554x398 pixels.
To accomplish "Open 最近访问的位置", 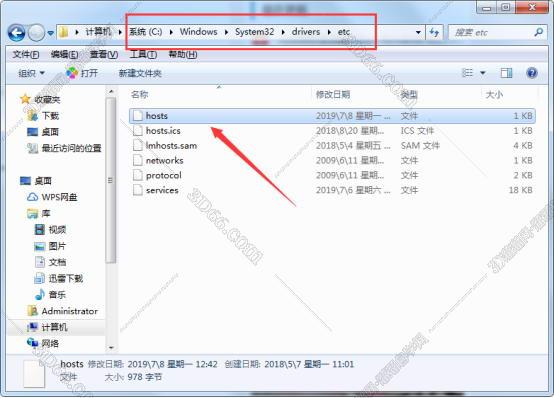I will (x=71, y=148).
